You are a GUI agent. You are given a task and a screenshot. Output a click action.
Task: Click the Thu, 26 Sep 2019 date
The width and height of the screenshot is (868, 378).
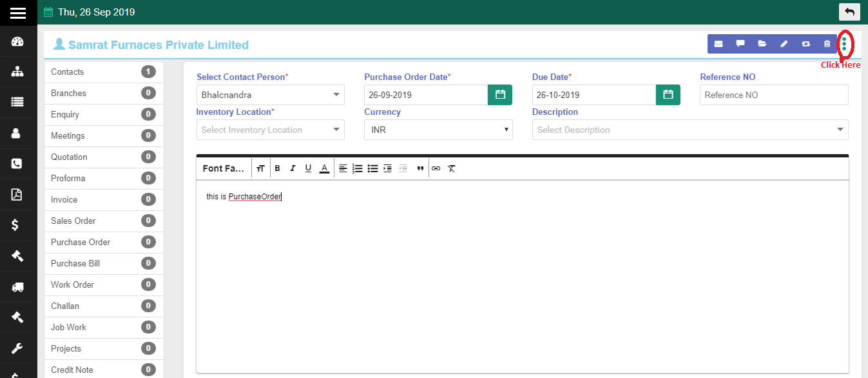coord(96,12)
